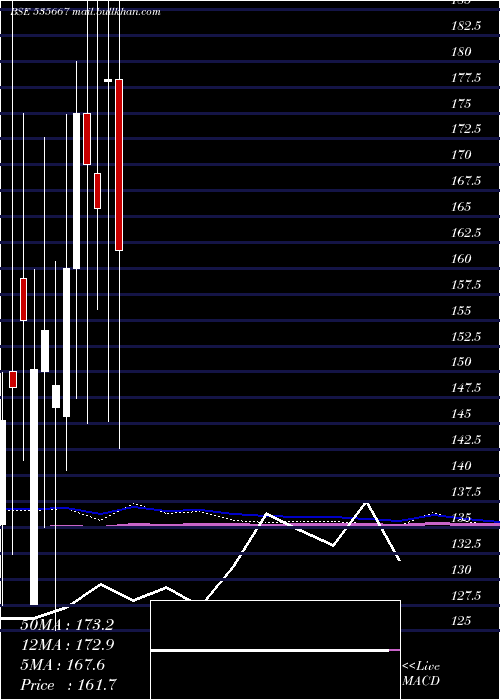
Task: Click the red candlestick between 170 and 175
Action: (x=87, y=139)
